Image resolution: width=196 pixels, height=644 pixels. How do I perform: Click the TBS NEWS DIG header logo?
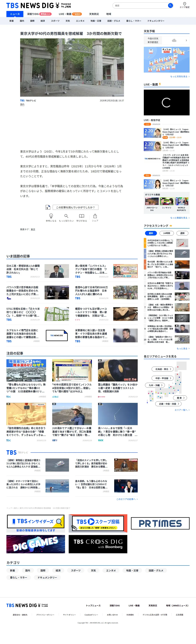39,5
